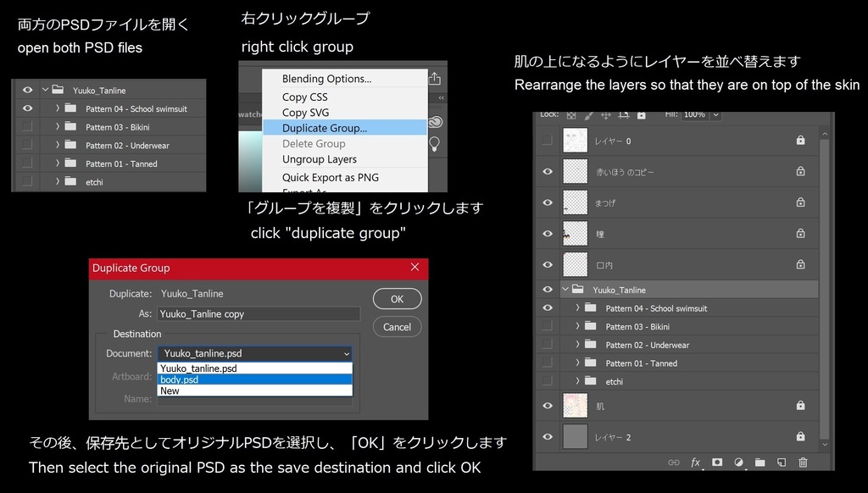The width and height of the screenshot is (868, 493).
Task: Create a new layer group
Action: click(x=760, y=463)
